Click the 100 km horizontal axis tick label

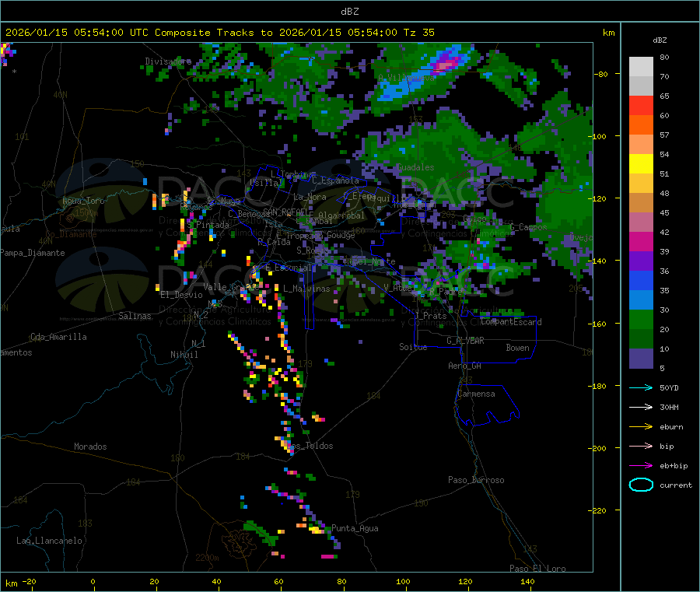pyautogui.click(x=403, y=581)
